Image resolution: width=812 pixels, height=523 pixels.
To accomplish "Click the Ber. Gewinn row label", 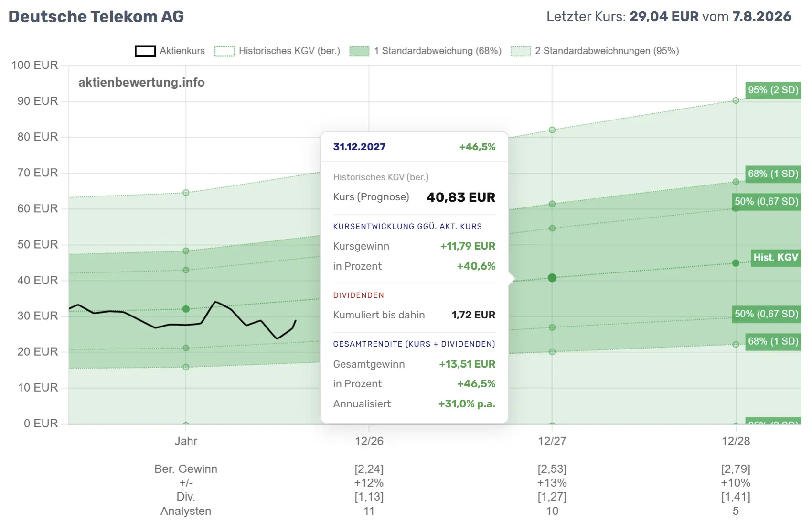I will (186, 469).
